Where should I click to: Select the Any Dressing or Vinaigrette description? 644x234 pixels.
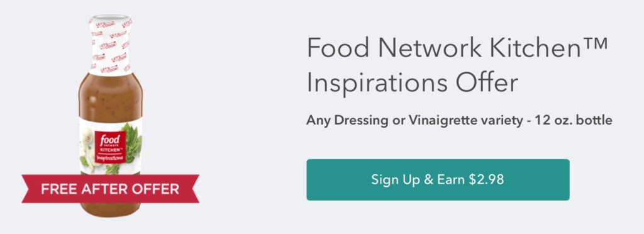(x=459, y=121)
